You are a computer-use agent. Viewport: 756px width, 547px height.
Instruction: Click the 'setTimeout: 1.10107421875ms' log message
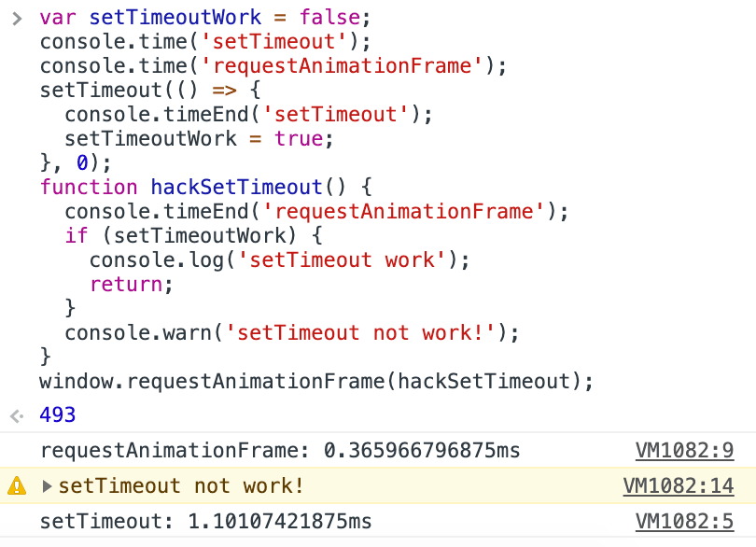pos(206,522)
